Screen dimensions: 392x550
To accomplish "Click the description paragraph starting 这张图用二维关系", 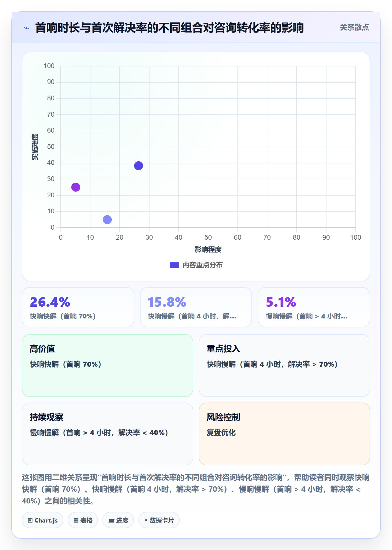I will (x=196, y=489).
